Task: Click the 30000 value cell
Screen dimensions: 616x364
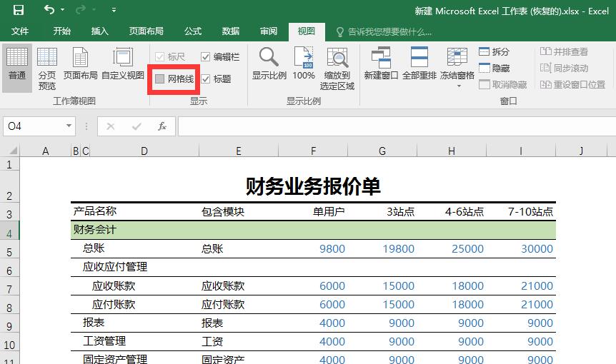Action: coord(537,248)
